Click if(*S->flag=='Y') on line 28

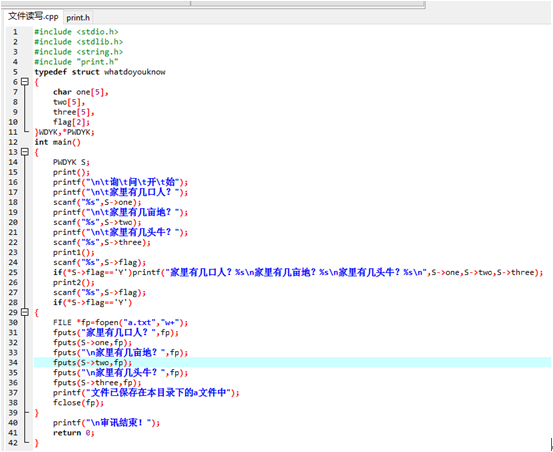click(x=92, y=303)
